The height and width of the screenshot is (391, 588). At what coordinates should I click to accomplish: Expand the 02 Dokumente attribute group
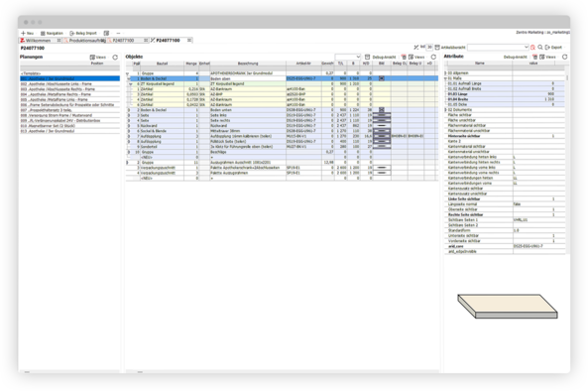(445, 110)
